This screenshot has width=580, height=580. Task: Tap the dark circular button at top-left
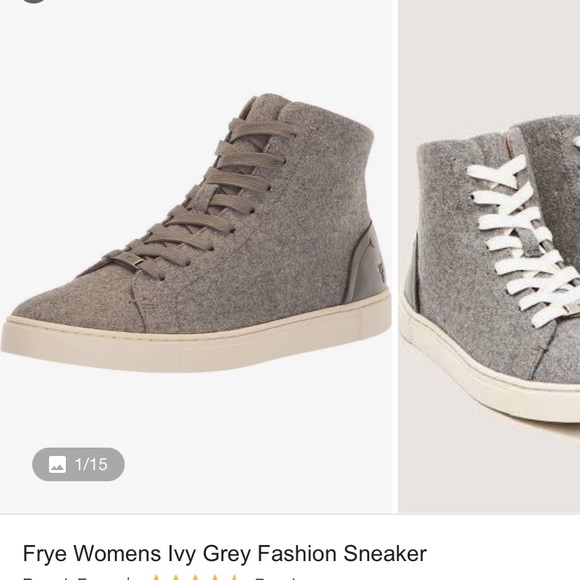[x=33, y=1]
